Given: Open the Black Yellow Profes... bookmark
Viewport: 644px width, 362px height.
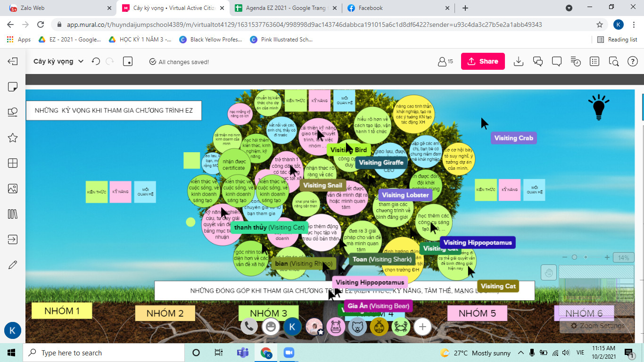Looking at the screenshot, I should click(211, 40).
